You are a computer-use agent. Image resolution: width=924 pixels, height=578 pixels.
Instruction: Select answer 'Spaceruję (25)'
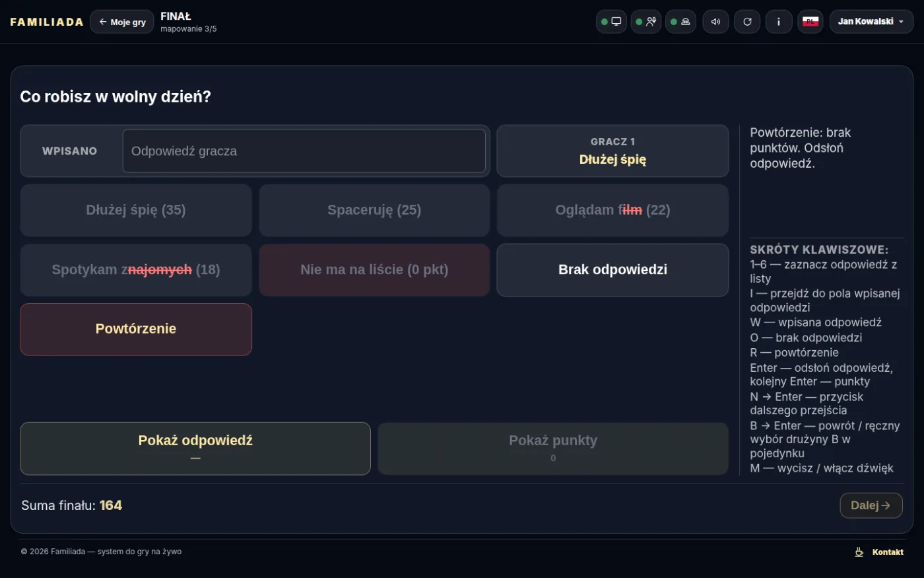(x=374, y=210)
